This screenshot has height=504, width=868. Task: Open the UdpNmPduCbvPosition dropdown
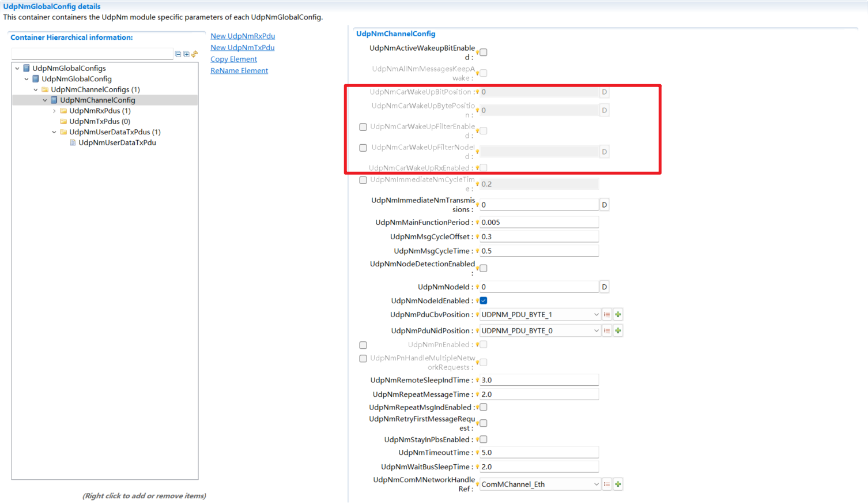(596, 315)
